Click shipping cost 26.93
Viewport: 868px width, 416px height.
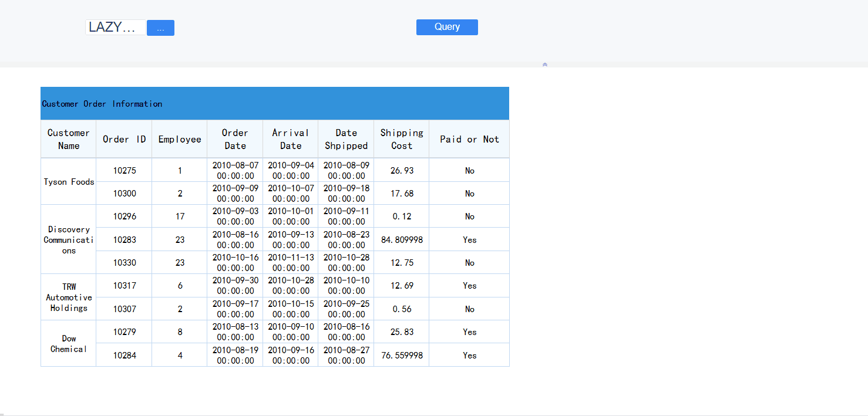[402, 170]
